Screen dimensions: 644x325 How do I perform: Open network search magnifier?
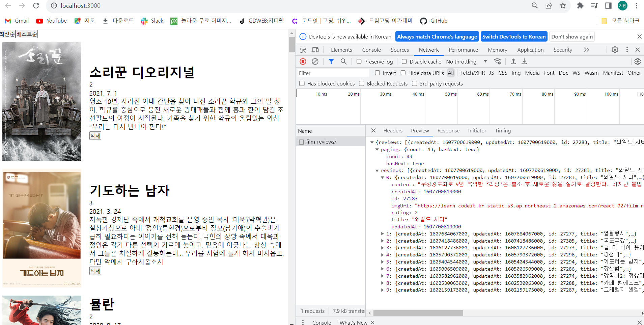[343, 61]
